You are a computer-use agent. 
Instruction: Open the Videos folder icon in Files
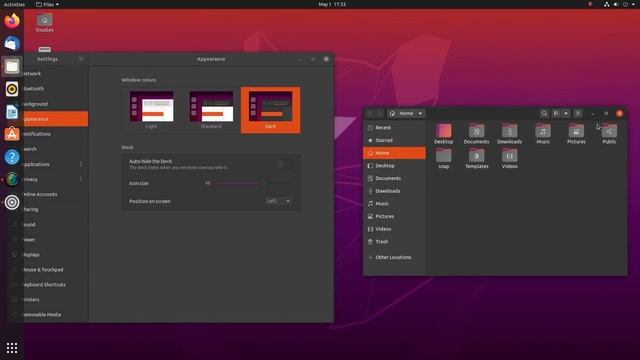pos(509,158)
